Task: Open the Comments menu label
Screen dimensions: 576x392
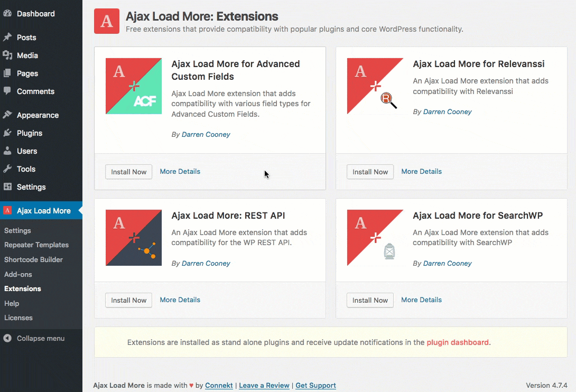Action: pos(35,91)
